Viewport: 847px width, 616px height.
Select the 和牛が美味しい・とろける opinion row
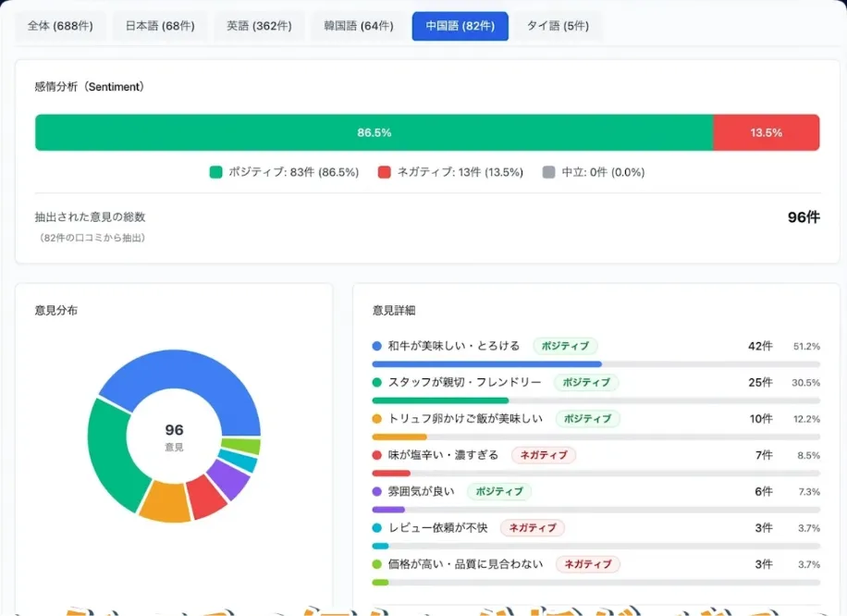coord(454,346)
